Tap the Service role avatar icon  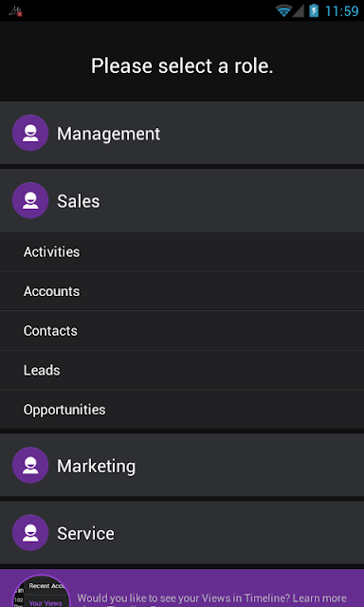click(x=30, y=532)
